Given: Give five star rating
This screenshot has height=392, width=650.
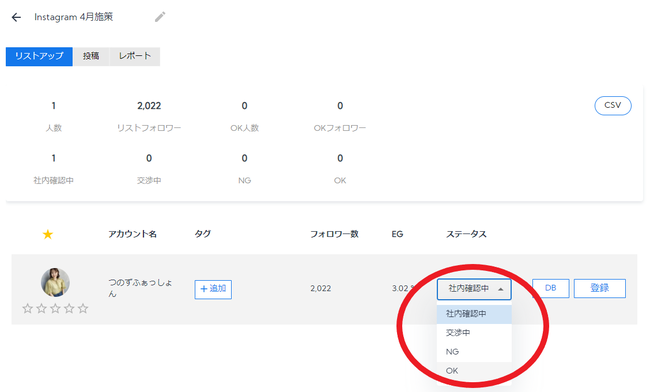Looking at the screenshot, I should tap(83, 308).
